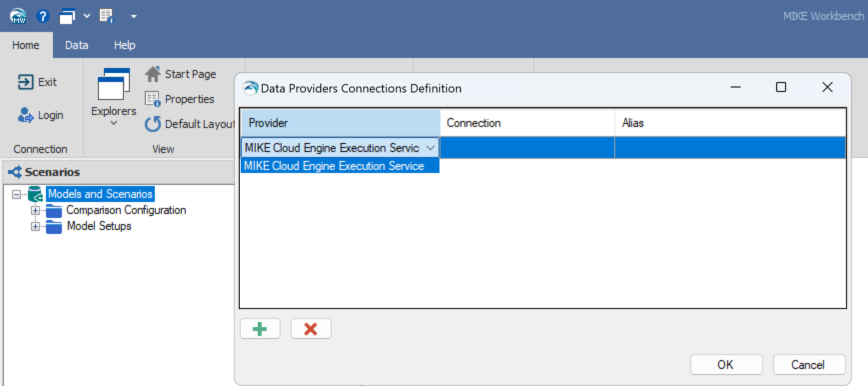Maximize the Data Providers Connections dialog
This screenshot has height=386, width=868.
point(781,87)
